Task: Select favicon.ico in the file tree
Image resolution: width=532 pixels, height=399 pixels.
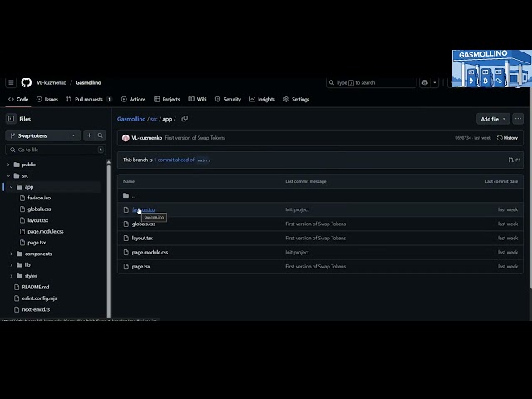Action: 39,198
